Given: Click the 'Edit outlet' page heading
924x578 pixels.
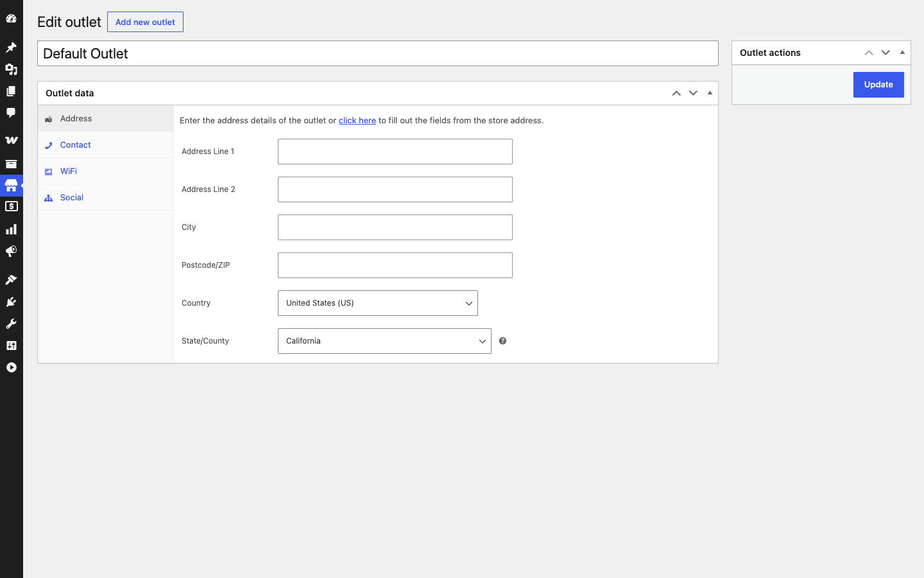Looking at the screenshot, I should (x=69, y=22).
